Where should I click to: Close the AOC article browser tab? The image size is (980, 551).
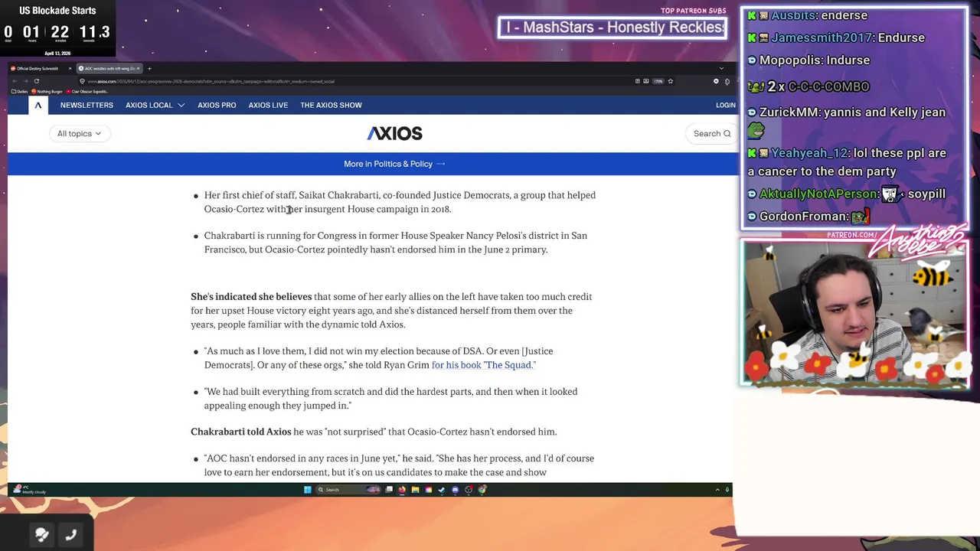point(138,69)
